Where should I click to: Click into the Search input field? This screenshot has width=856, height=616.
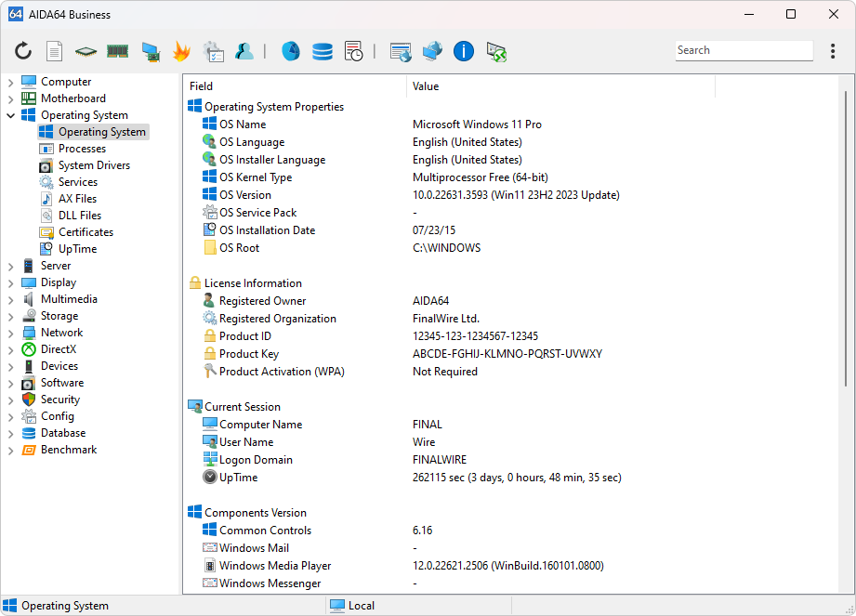pyautogui.click(x=742, y=51)
